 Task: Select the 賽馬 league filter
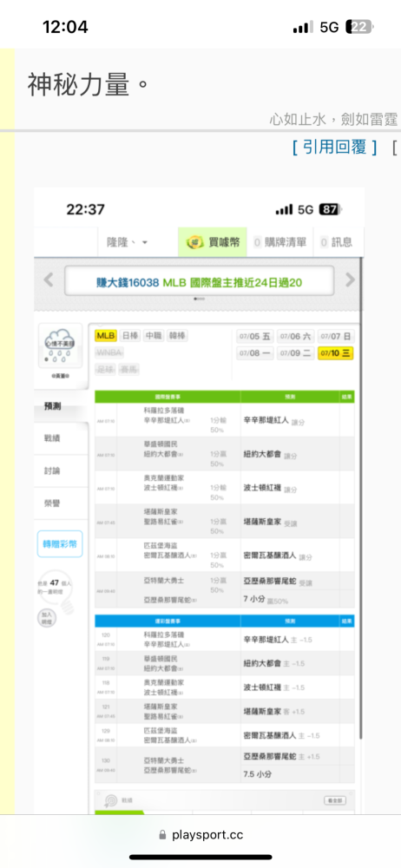129,369
